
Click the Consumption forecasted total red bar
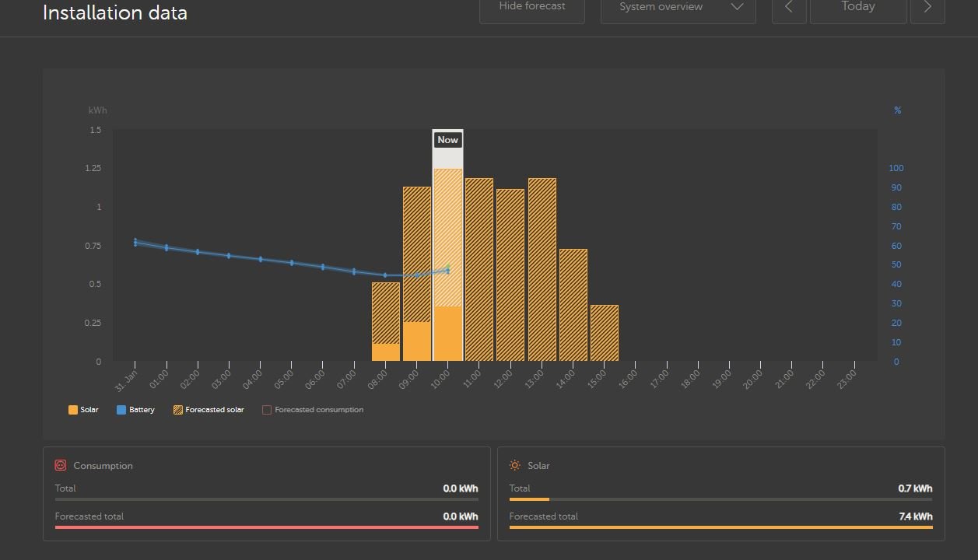coord(266,527)
